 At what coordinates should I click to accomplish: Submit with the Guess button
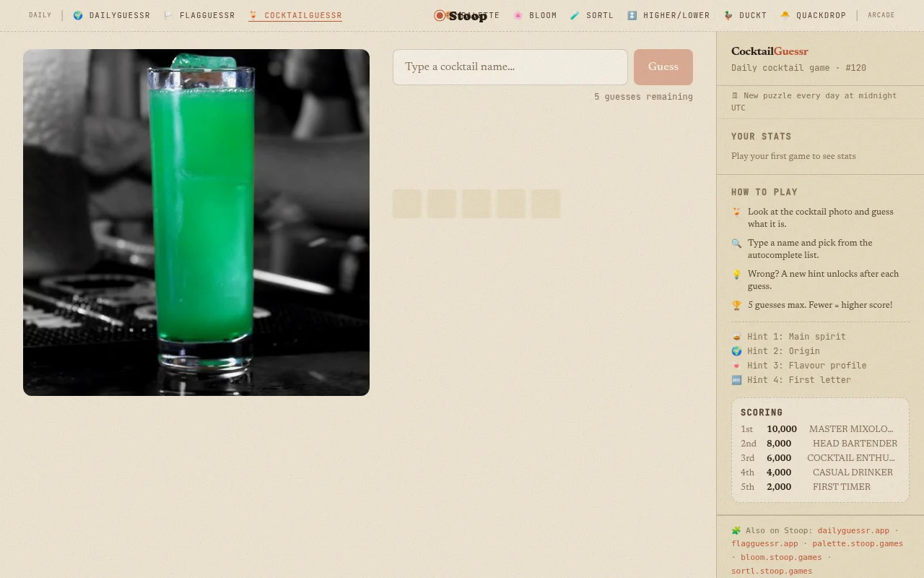pyautogui.click(x=663, y=67)
